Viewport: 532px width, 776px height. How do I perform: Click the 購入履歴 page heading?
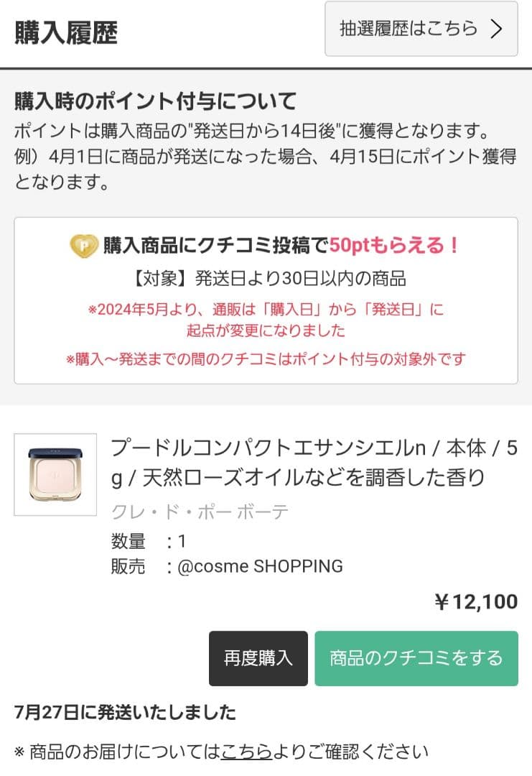pyautogui.click(x=66, y=33)
